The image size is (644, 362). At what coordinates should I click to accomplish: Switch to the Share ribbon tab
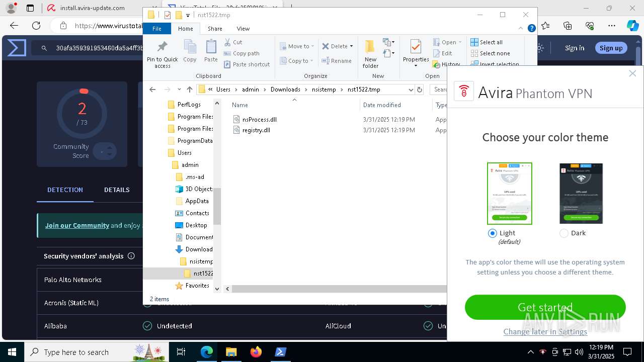pos(215,29)
